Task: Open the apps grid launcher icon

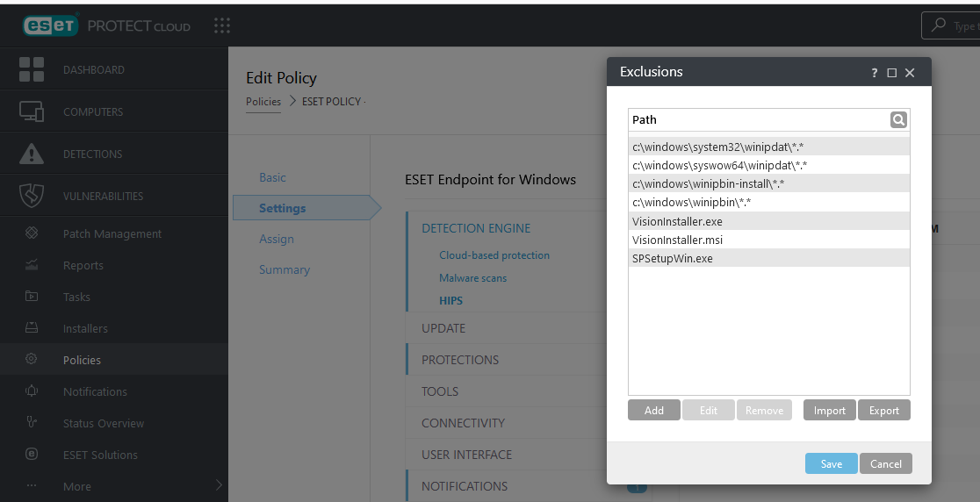Action: (222, 25)
